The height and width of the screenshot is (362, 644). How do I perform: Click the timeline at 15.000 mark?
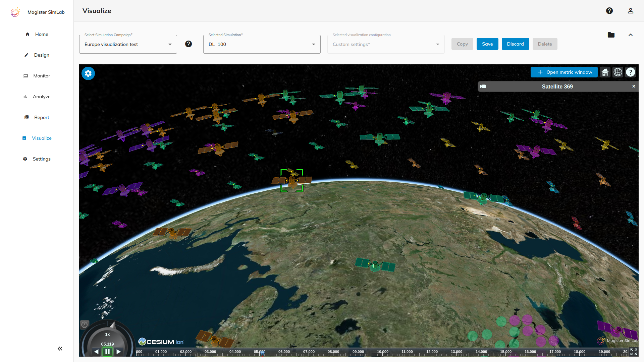click(506, 352)
